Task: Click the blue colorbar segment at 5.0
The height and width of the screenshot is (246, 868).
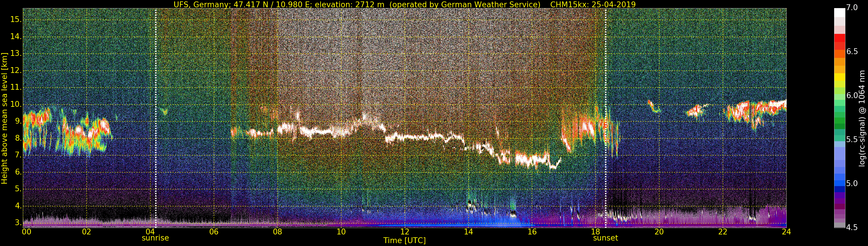Action: pyautogui.click(x=839, y=183)
